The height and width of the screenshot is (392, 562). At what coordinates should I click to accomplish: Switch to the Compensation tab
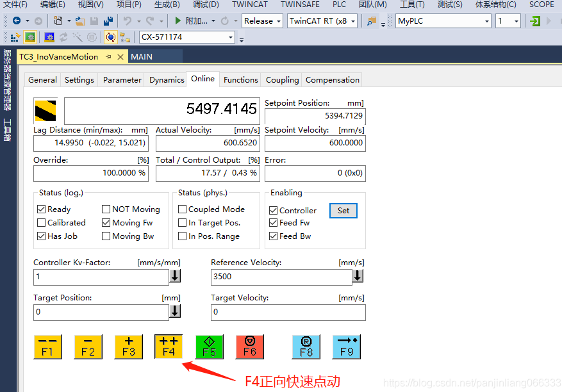(332, 80)
